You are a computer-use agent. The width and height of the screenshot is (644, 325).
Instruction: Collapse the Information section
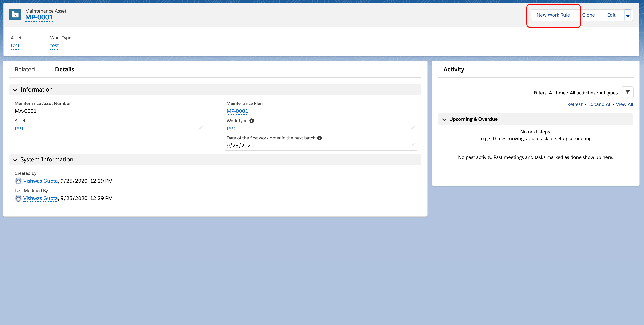coord(15,90)
